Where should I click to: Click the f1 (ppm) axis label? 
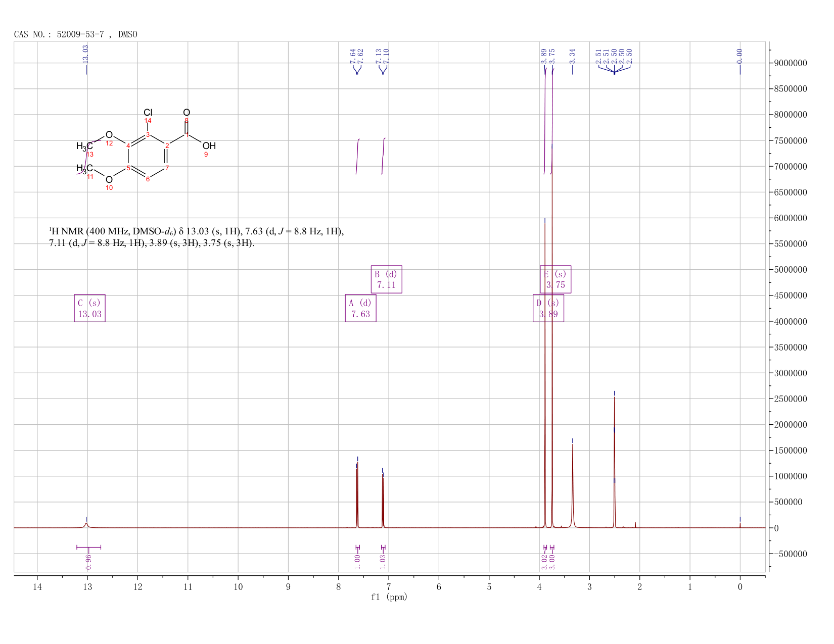[389, 597]
